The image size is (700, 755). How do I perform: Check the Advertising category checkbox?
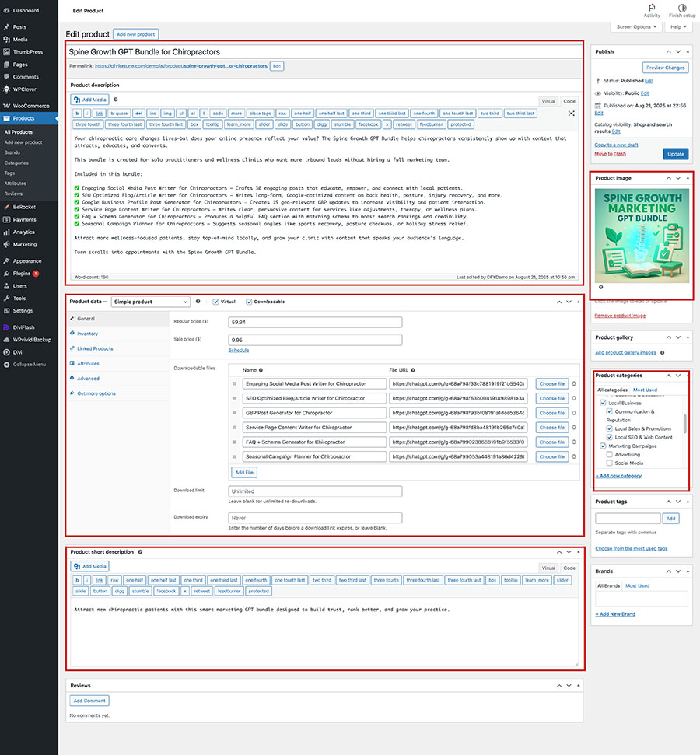tap(611, 454)
